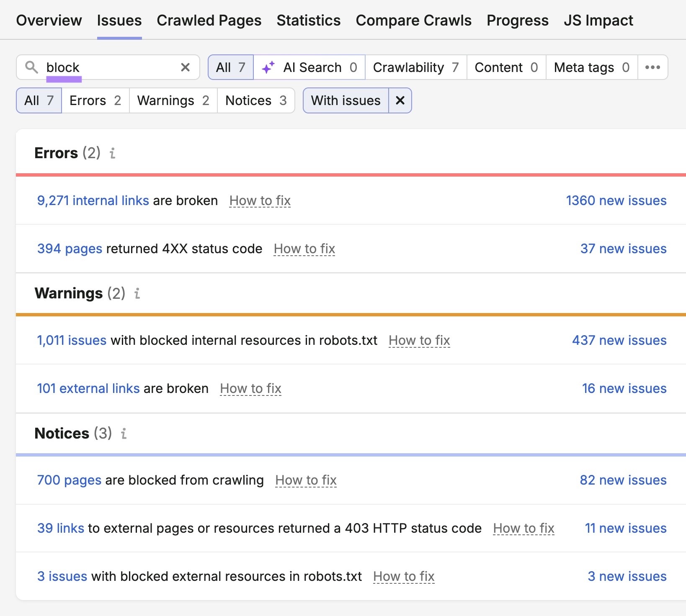Viewport: 686px width, 616px height.
Task: Clear the search field with the X icon
Action: [x=185, y=67]
